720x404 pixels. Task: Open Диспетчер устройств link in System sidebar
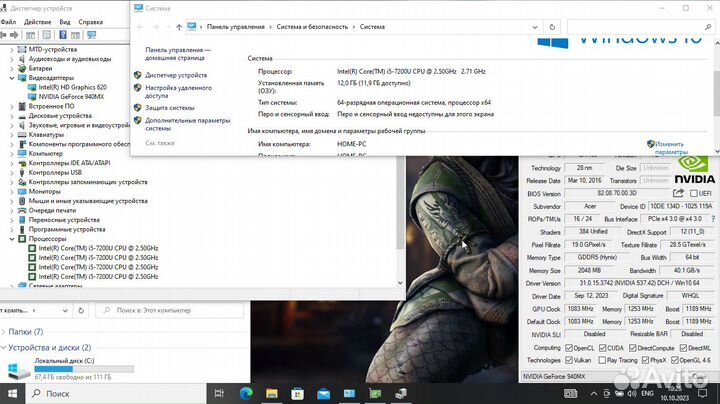(x=176, y=75)
